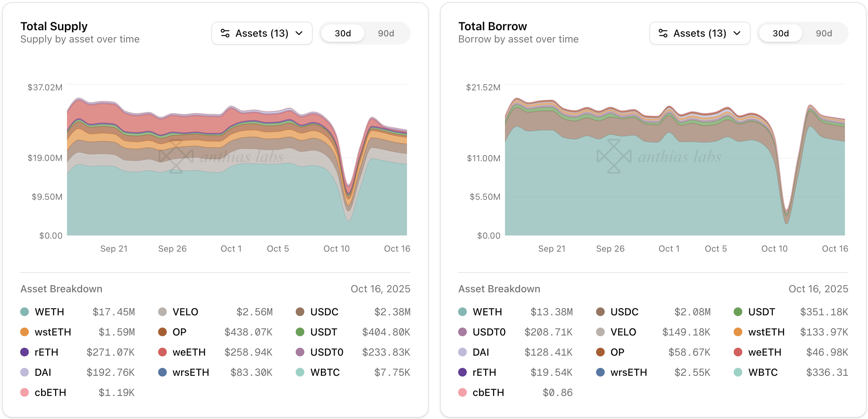Image resolution: width=868 pixels, height=419 pixels.
Task: Click cbETH pink dot in Borrow breakdown
Action: pyautogui.click(x=462, y=392)
